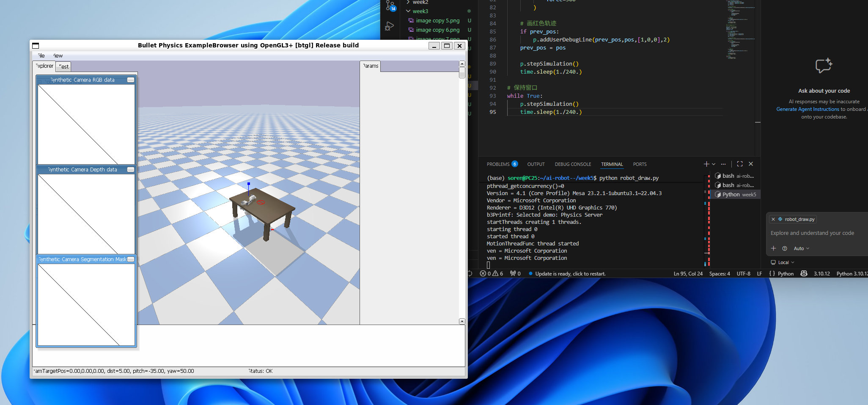The height and width of the screenshot is (405, 868).
Task: Click the Params scrollbar up arrow
Action: pos(462,64)
